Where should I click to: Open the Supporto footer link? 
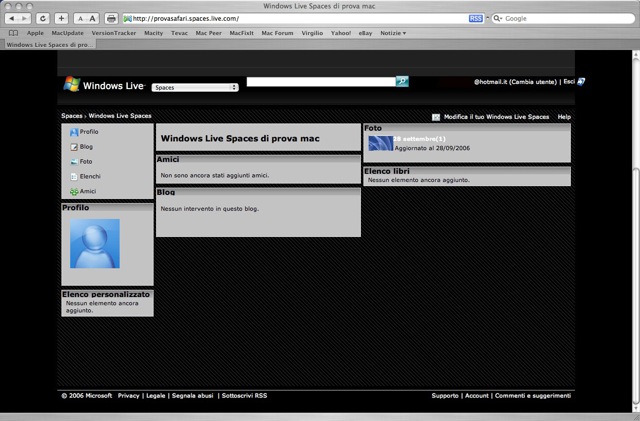point(445,396)
